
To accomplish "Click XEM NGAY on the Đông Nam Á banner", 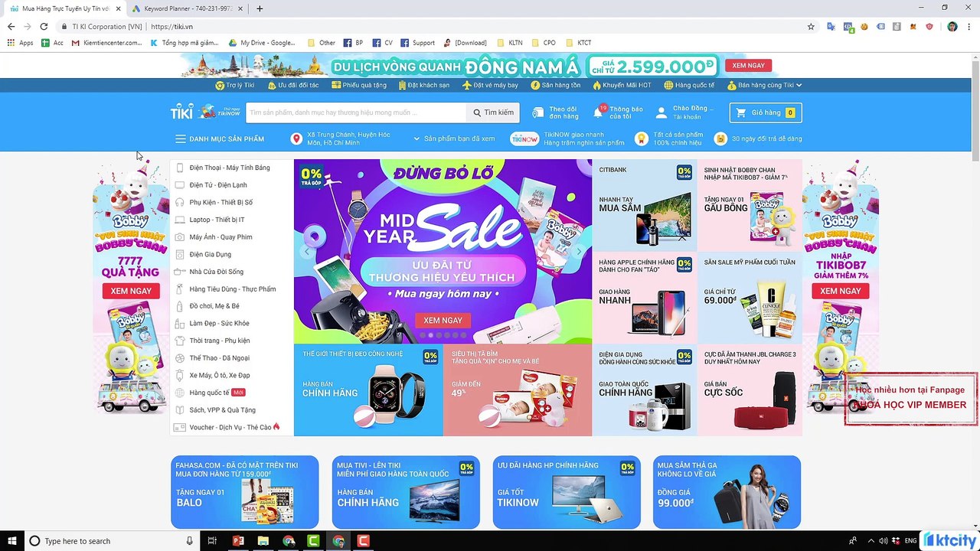I will point(748,66).
